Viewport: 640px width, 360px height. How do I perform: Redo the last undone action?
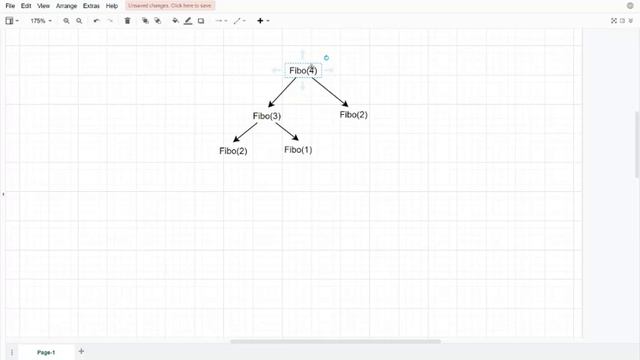[110, 21]
